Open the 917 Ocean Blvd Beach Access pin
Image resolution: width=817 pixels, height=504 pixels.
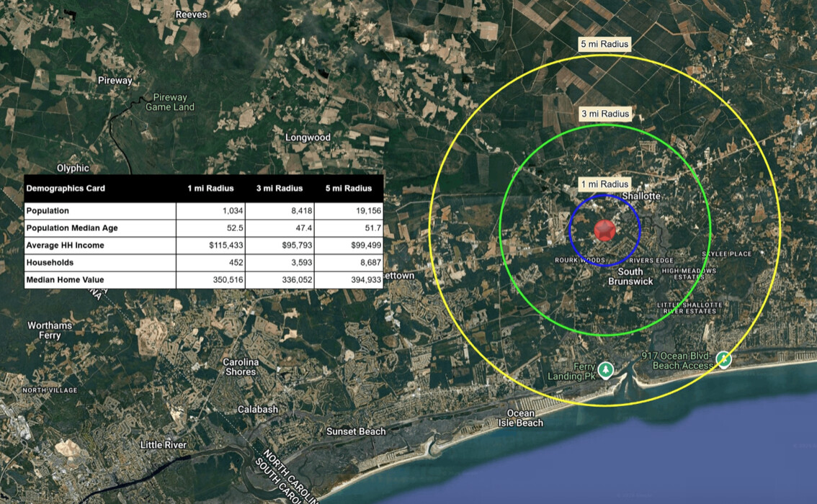click(723, 359)
